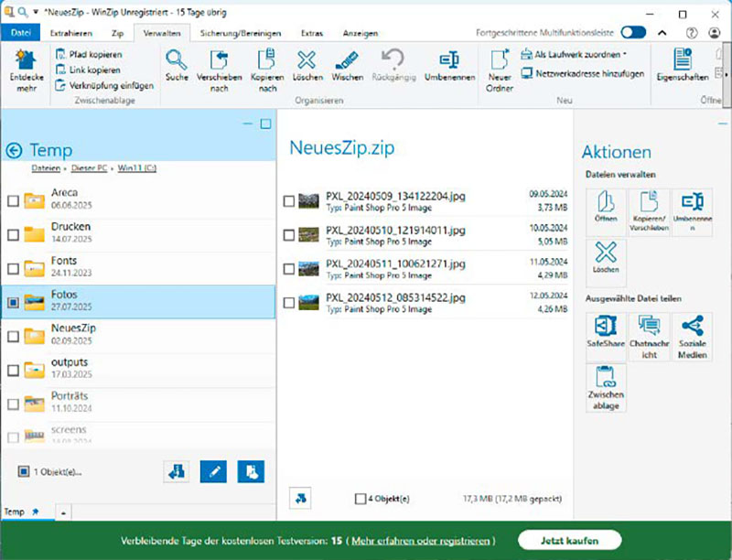Open the quick access toolbar dropdown arrow
This screenshot has height=560, width=732.
click(x=34, y=13)
